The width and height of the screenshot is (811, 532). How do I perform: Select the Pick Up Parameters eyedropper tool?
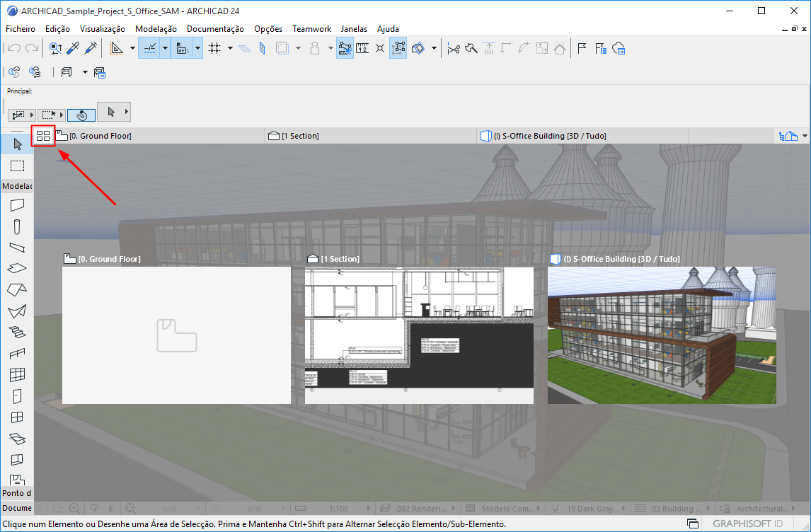[x=73, y=48]
